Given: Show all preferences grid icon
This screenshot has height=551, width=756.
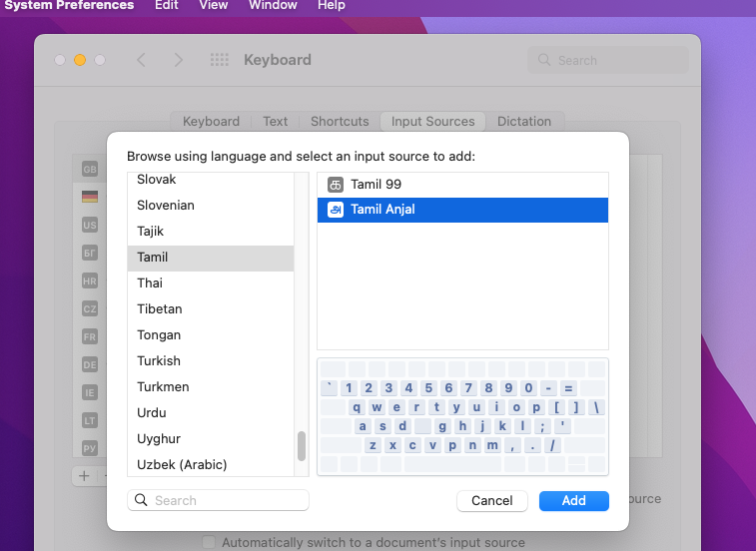Looking at the screenshot, I should [220, 60].
